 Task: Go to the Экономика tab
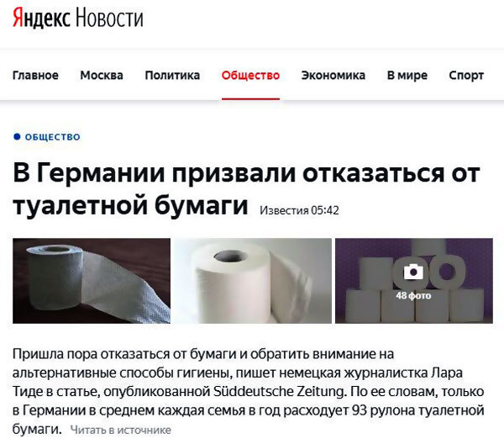pos(333,76)
